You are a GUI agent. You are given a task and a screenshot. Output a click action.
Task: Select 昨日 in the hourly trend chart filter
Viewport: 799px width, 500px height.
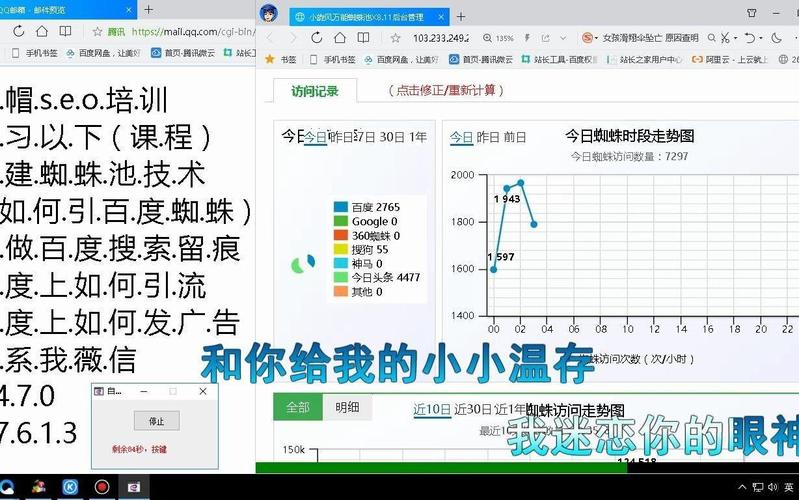pos(488,137)
